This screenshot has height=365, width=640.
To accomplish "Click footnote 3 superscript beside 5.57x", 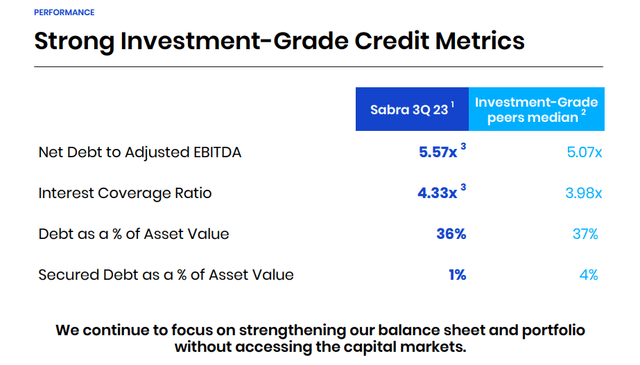I will pyautogui.click(x=463, y=146).
